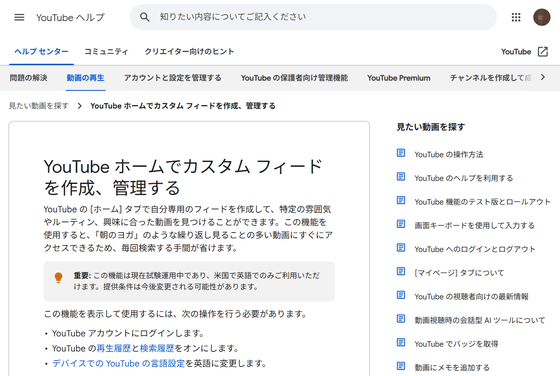Click the search magnifier icon
The height and width of the screenshot is (376, 560).
(x=145, y=17)
